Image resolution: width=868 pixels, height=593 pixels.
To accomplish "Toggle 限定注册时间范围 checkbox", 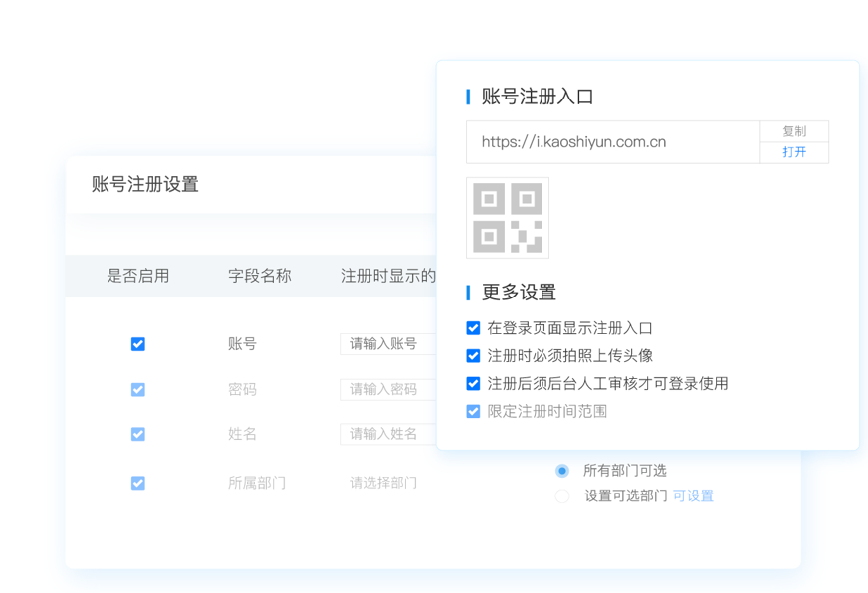I will click(x=473, y=411).
